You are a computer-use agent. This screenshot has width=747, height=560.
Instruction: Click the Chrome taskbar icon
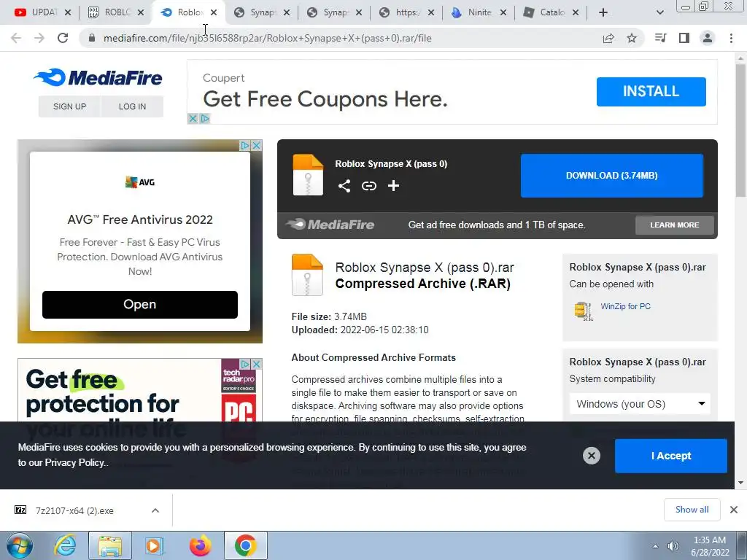click(x=245, y=545)
